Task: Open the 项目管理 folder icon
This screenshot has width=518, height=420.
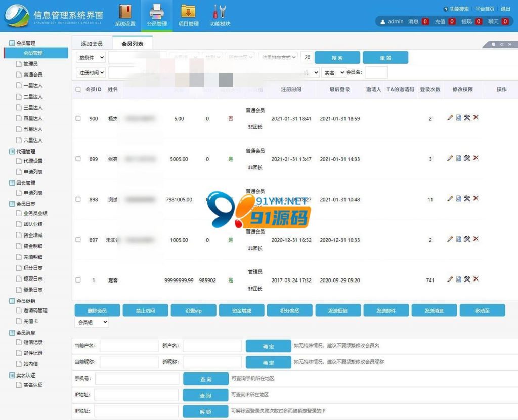Action: 188,12
